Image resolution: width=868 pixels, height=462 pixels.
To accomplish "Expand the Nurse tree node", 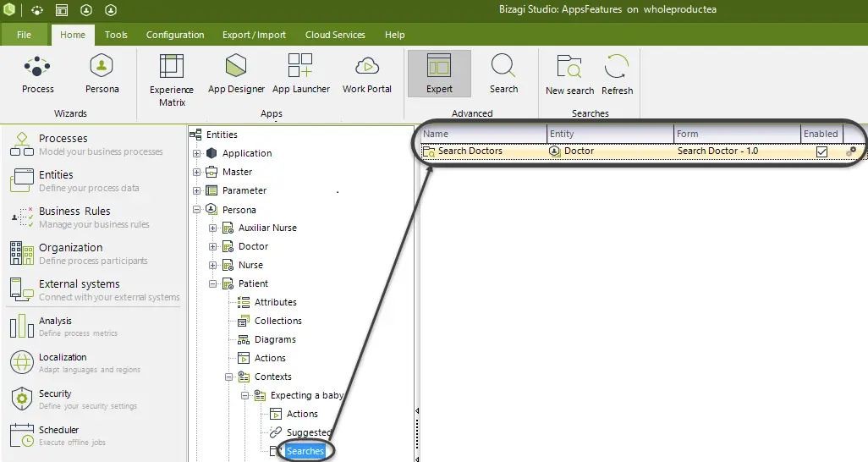I will coord(212,265).
